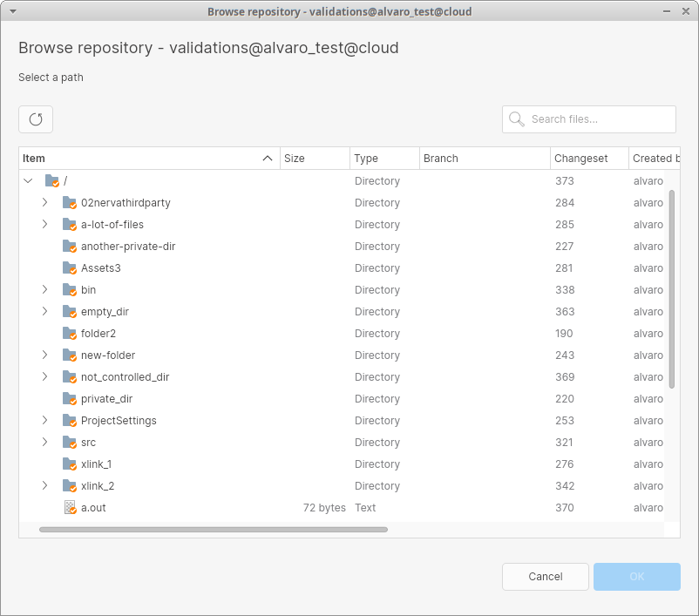Click the folder icon beside ProjectSettings
Viewport: 699px width, 616px height.
[69, 420]
